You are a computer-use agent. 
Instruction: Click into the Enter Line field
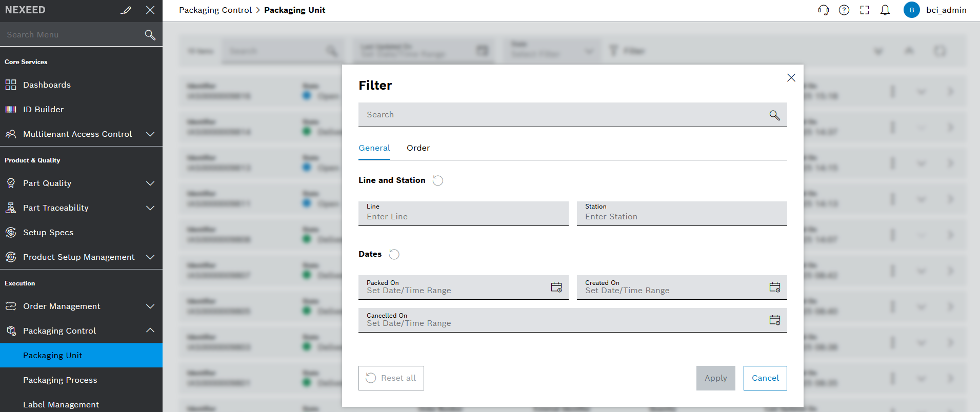pyautogui.click(x=463, y=217)
